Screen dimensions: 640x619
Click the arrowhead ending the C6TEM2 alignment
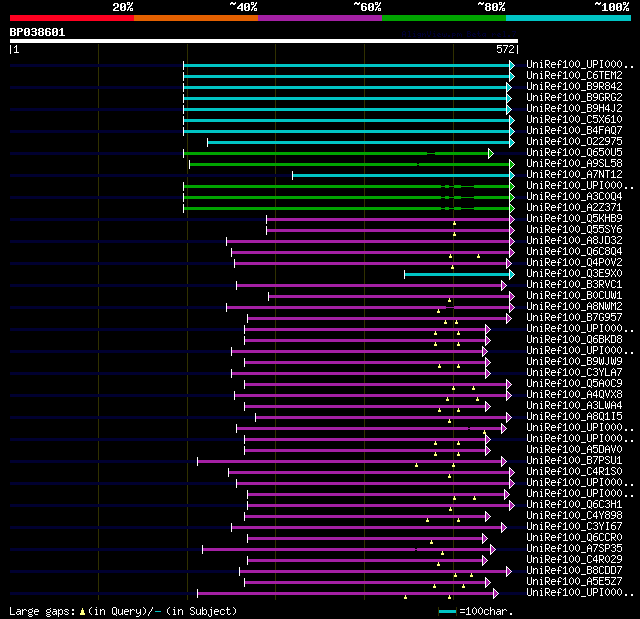tap(512, 76)
